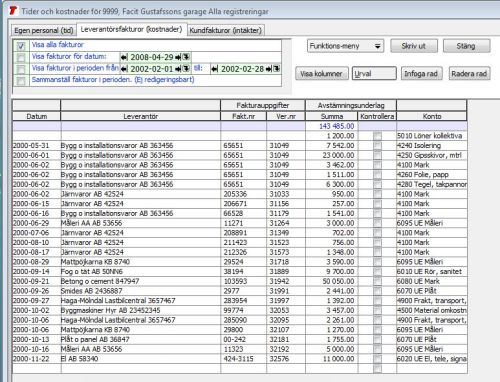The height and width of the screenshot is (382, 500).
Task: Tick Kontrollera for the 2 441.00 Smides AB row
Action: point(377,291)
